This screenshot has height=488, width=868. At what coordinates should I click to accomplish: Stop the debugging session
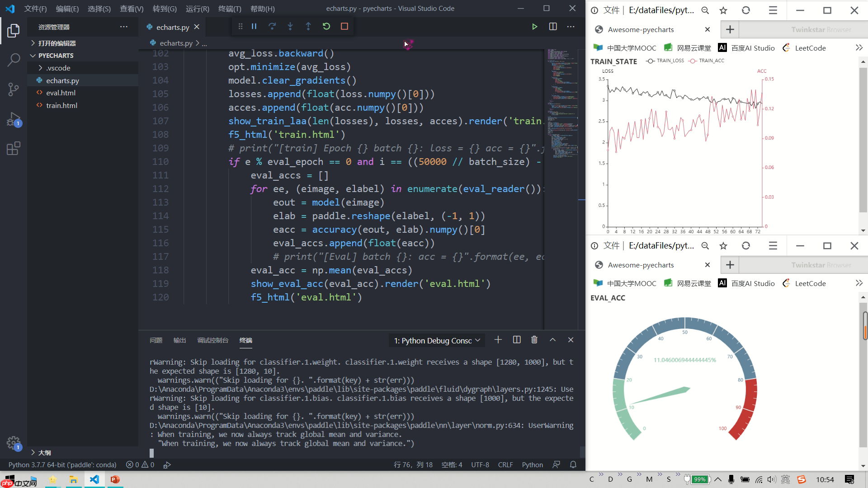[344, 27]
